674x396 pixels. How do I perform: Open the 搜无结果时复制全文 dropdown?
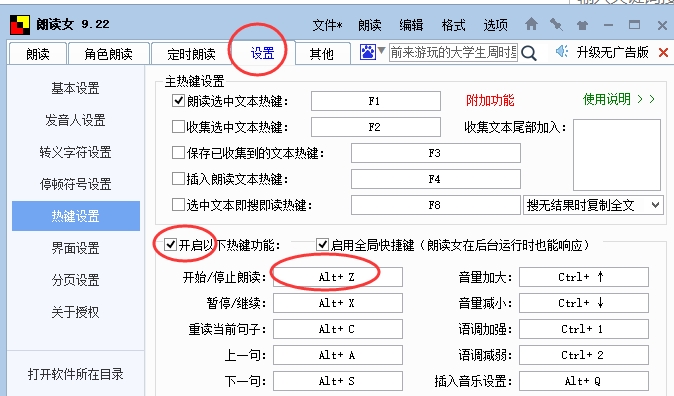pyautogui.click(x=592, y=205)
